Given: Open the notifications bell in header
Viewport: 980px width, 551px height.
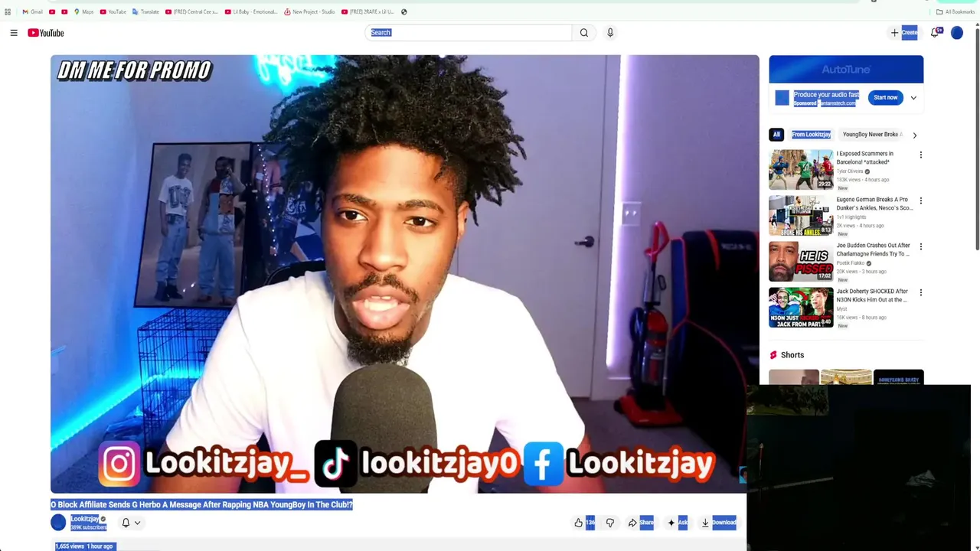Looking at the screenshot, I should [935, 33].
